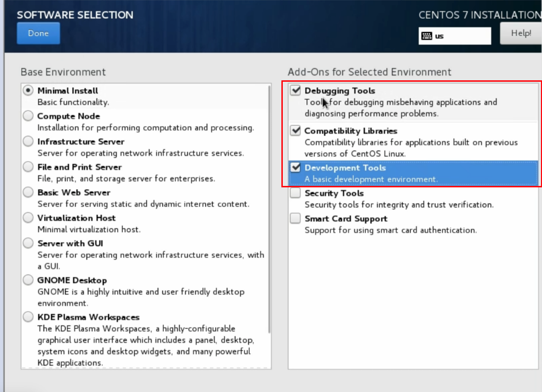This screenshot has height=392, width=542.
Task: Choose File and Print Server option
Action: 28,167
